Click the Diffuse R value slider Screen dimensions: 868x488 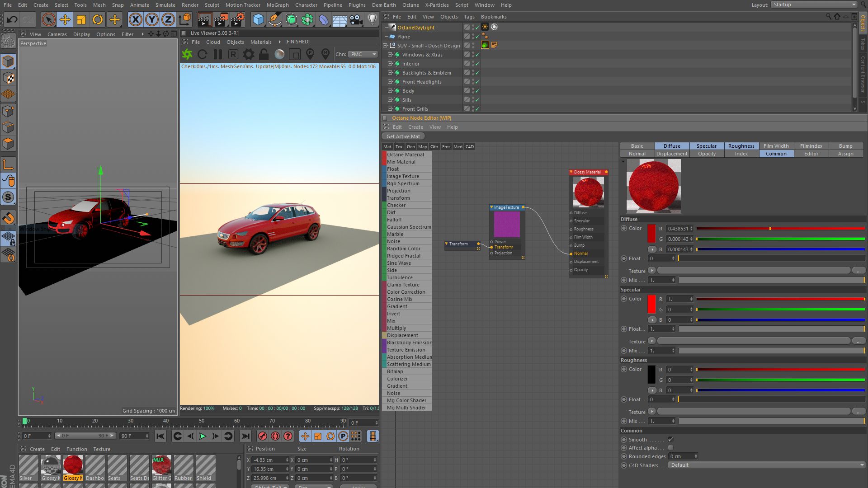780,229
